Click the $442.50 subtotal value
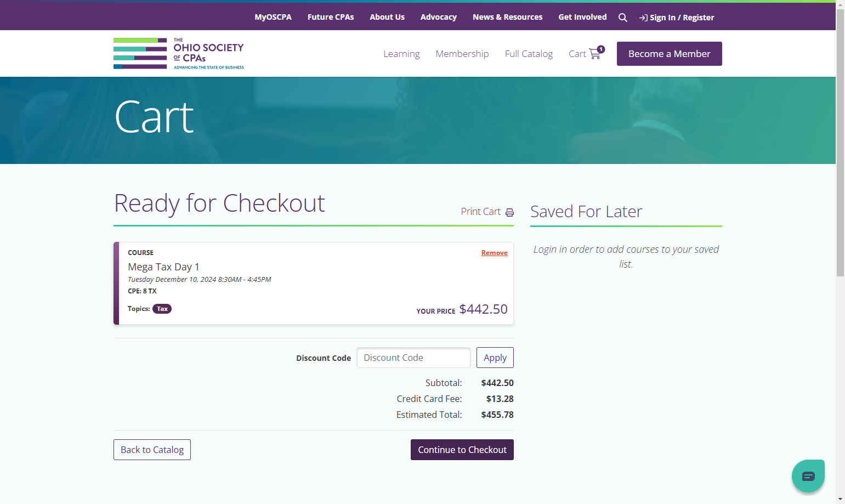This screenshot has width=845, height=504. point(497,383)
